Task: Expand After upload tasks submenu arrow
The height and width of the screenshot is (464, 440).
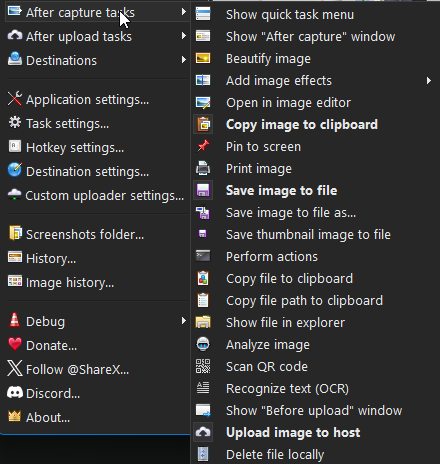Action: click(184, 35)
